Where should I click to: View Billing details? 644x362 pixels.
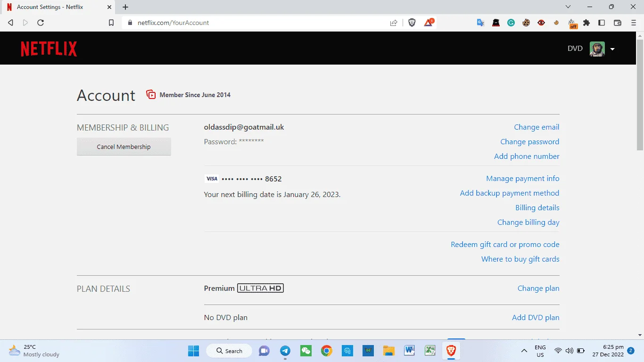[x=537, y=208]
